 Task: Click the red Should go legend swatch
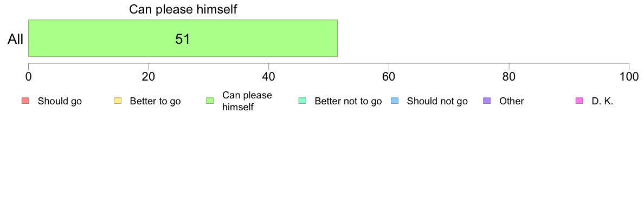click(25, 101)
